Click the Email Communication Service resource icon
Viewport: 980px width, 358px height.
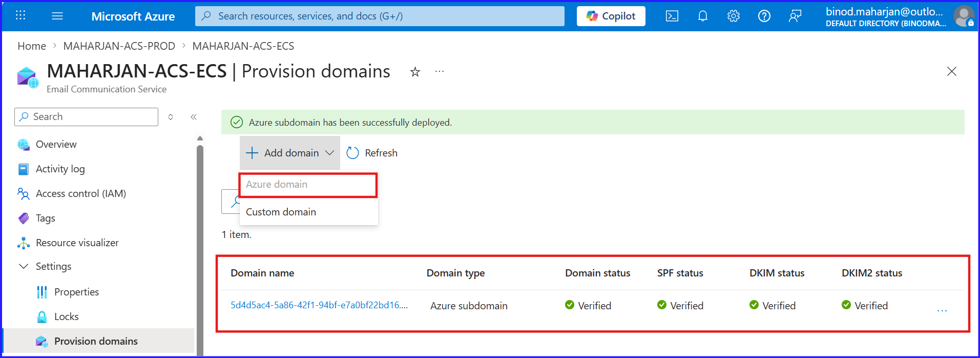(28, 77)
